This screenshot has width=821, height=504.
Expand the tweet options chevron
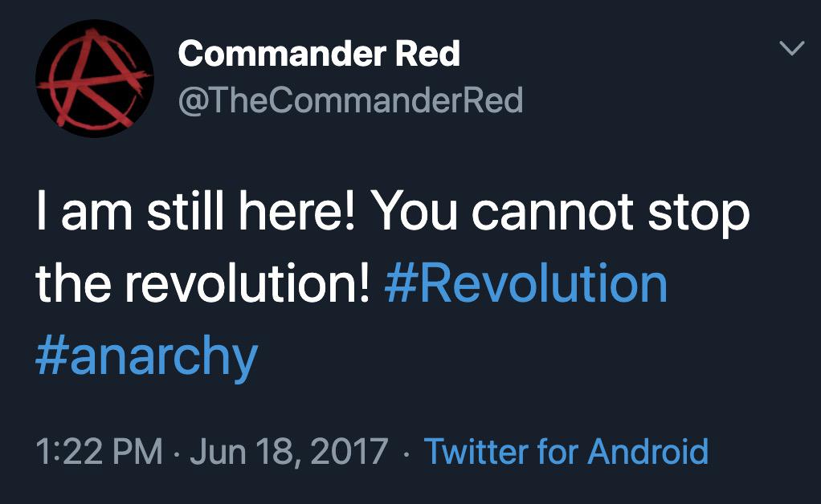(x=792, y=49)
